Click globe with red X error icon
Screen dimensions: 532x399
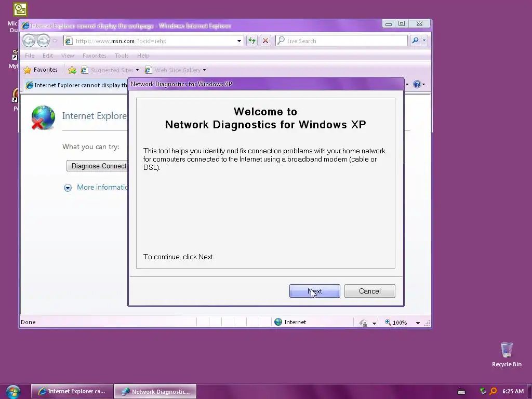pyautogui.click(x=43, y=118)
